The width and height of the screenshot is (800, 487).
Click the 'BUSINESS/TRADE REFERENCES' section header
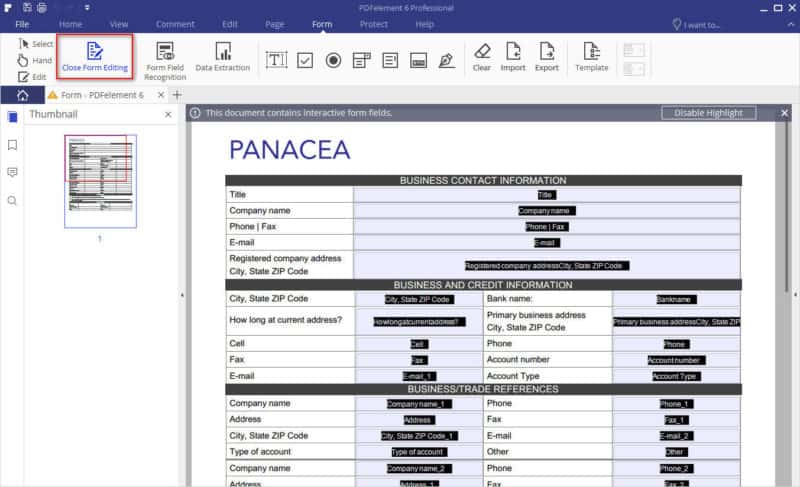(483, 389)
